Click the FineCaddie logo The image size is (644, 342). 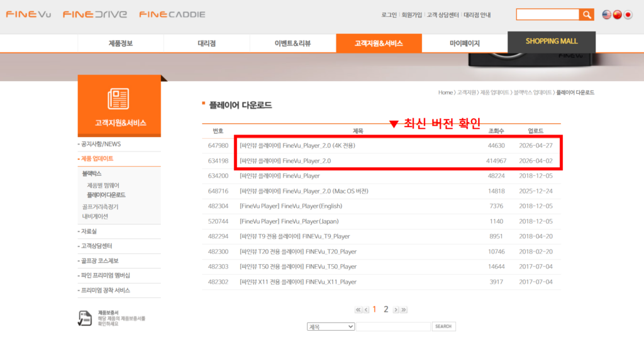point(172,14)
